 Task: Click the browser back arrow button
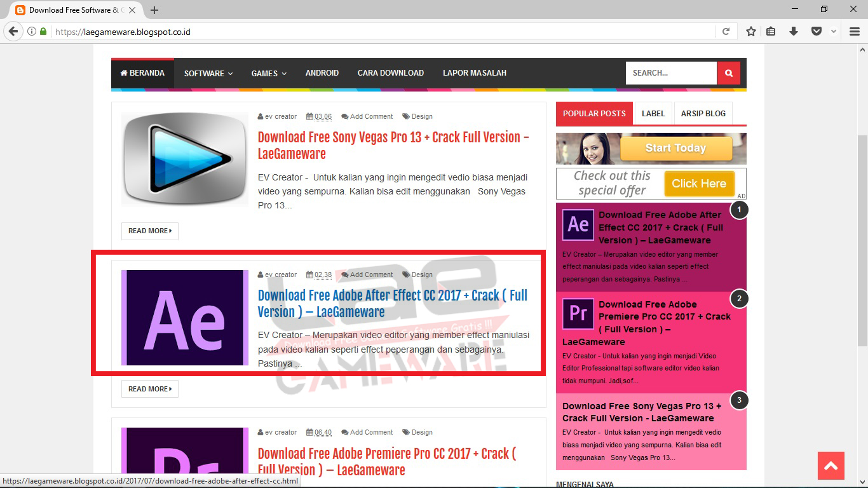coord(13,31)
